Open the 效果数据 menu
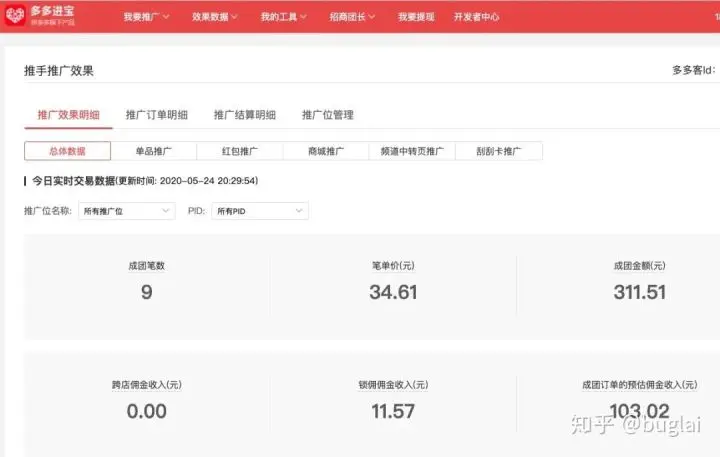This screenshot has width=720, height=457. coord(215,17)
